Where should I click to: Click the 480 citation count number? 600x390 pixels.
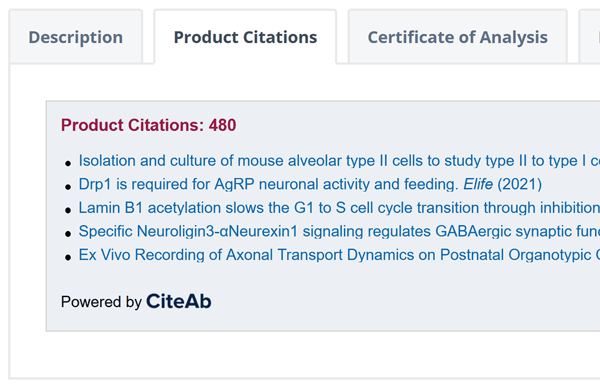222,125
